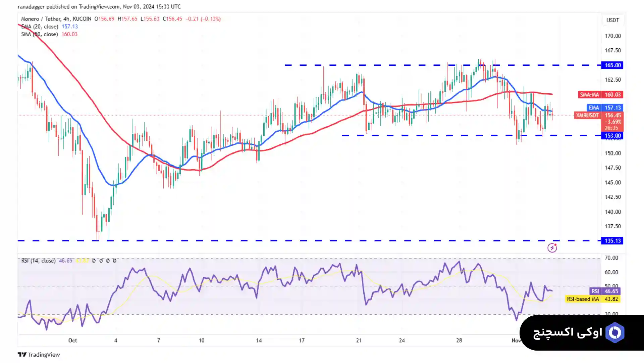Click the SMA value 160.03 in legend
This screenshot has height=363, width=644.
[69, 34]
